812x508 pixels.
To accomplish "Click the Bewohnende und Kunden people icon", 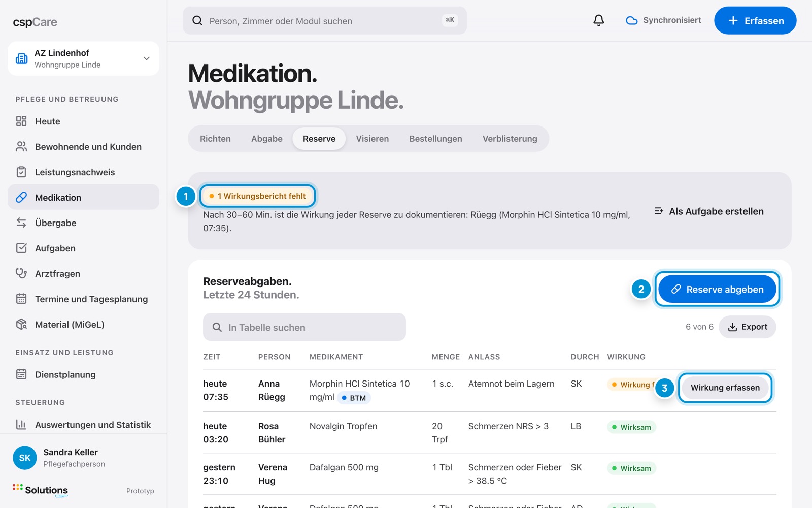I will pyautogui.click(x=21, y=146).
